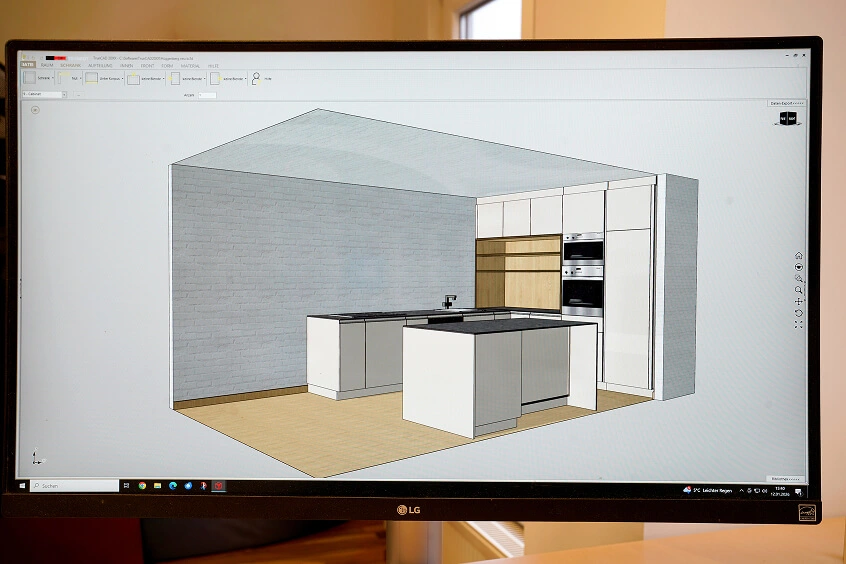Open Task View on the taskbar
Screen dimensions: 846x564
tap(126, 486)
